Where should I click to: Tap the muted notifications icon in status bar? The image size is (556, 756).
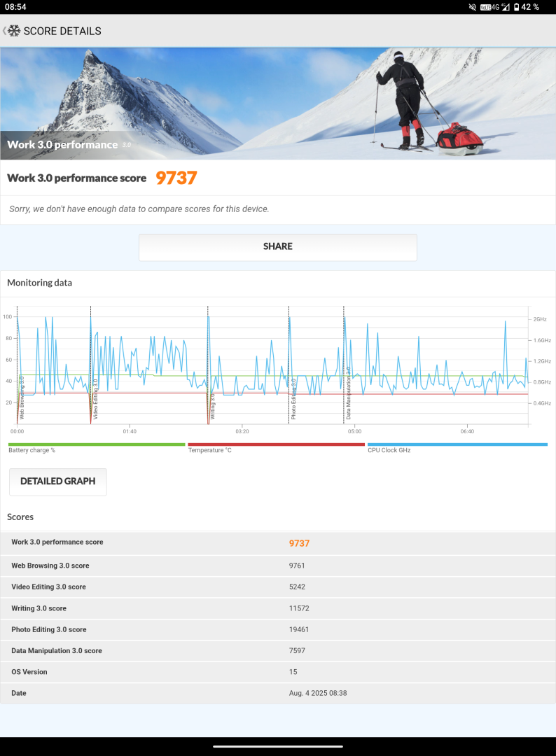click(473, 7)
